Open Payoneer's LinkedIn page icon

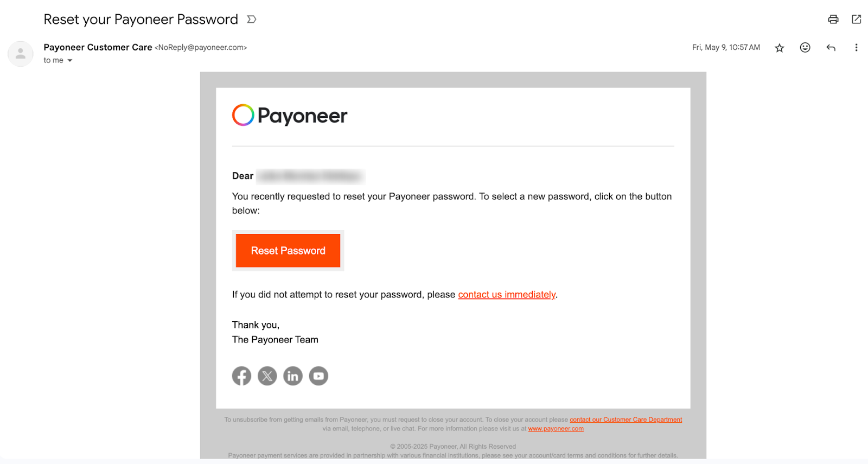pos(292,376)
